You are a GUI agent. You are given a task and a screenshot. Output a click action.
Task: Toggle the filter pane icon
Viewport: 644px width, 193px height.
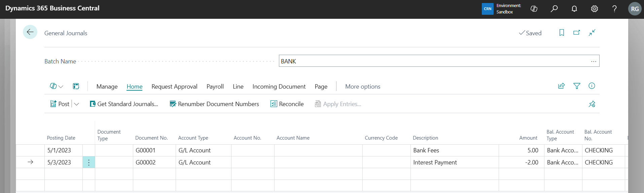[577, 86]
